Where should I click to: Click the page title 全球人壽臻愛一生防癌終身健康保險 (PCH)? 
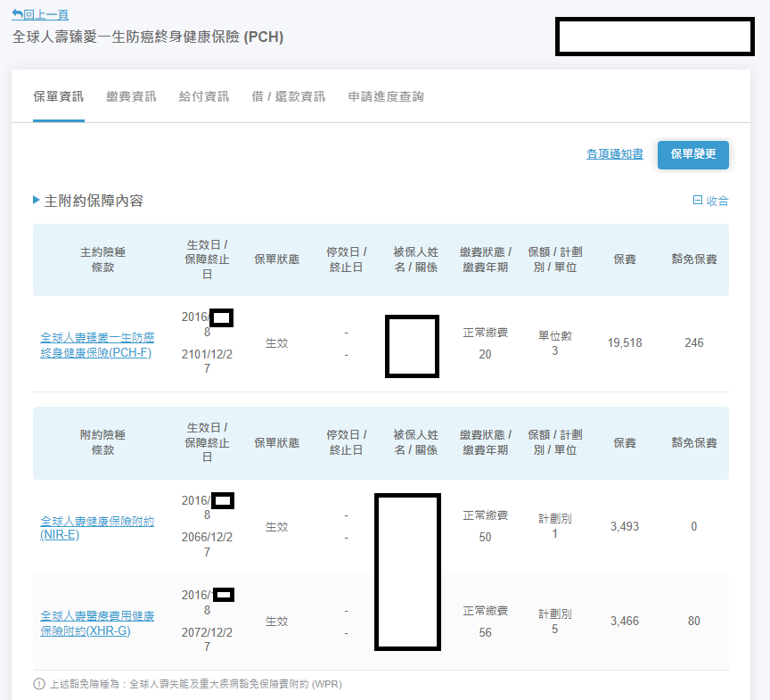148,37
